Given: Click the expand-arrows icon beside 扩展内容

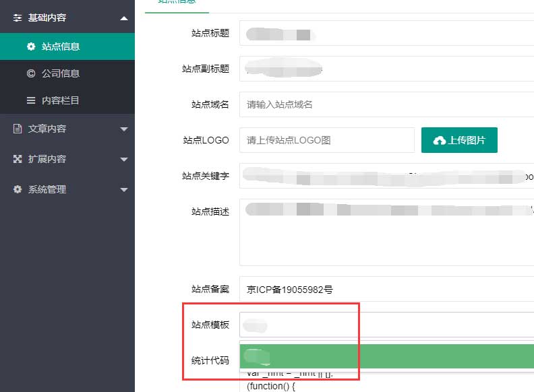Looking at the screenshot, I should point(18,159).
